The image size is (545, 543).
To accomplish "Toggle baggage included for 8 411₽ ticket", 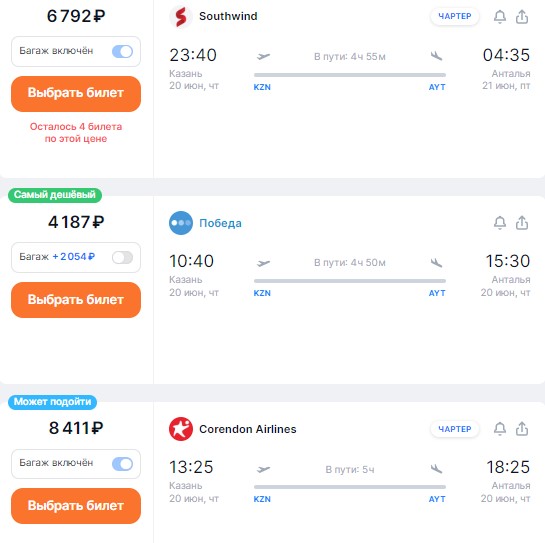I will (x=122, y=464).
